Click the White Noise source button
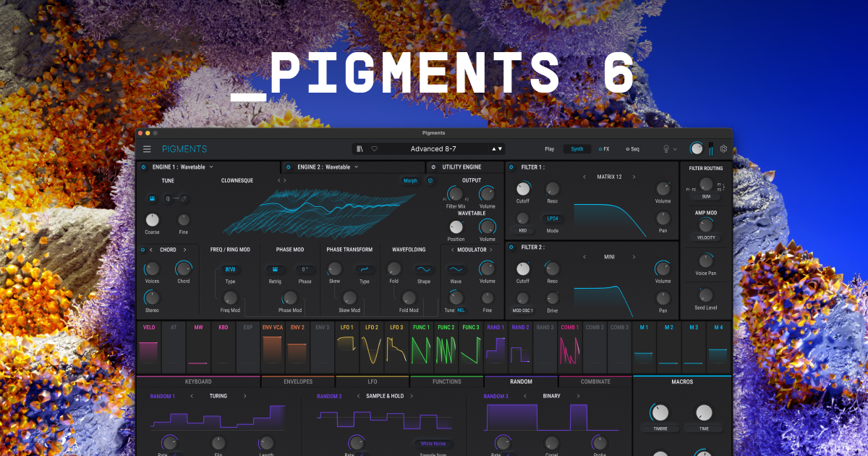868x456 pixels. pos(434,444)
